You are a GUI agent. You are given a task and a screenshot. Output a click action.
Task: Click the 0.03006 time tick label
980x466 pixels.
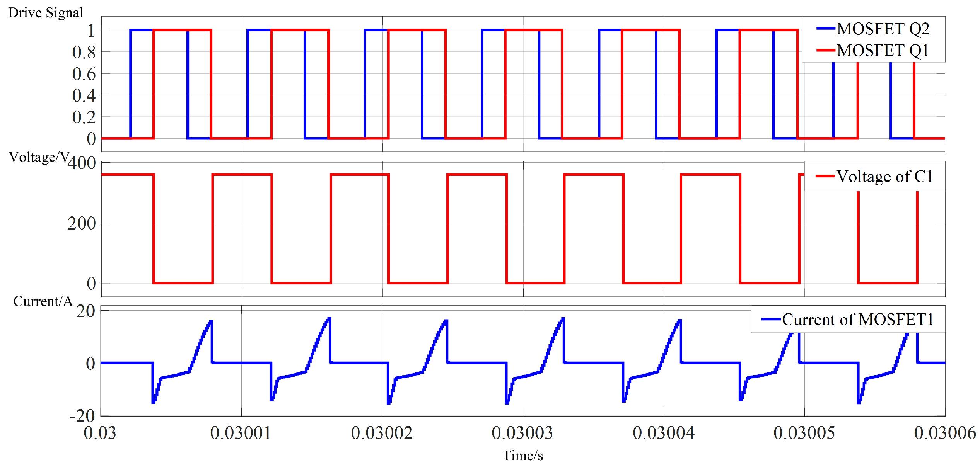click(945, 433)
